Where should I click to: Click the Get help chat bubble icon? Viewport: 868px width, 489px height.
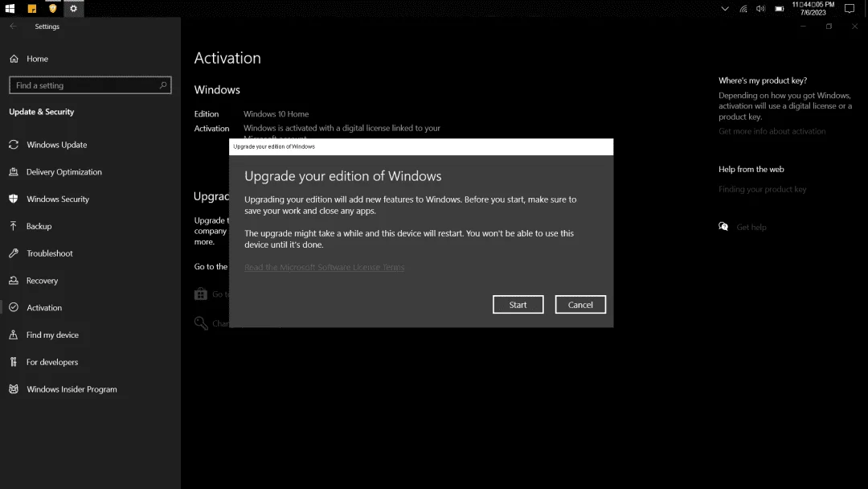(x=723, y=227)
